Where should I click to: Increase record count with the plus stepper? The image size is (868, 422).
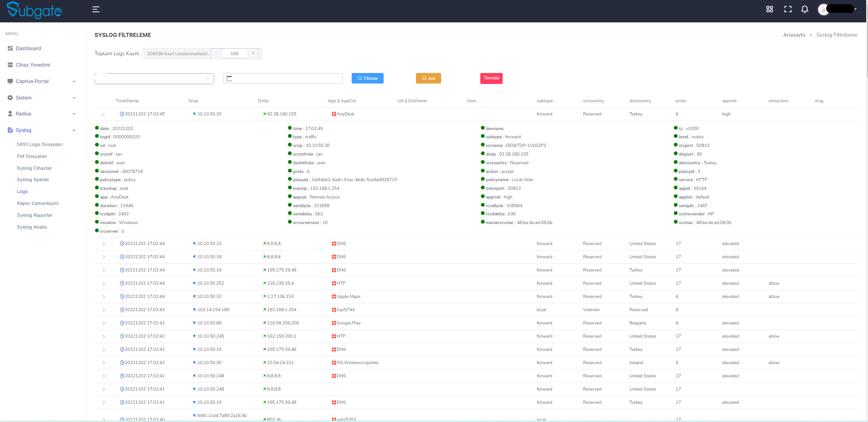click(253, 53)
